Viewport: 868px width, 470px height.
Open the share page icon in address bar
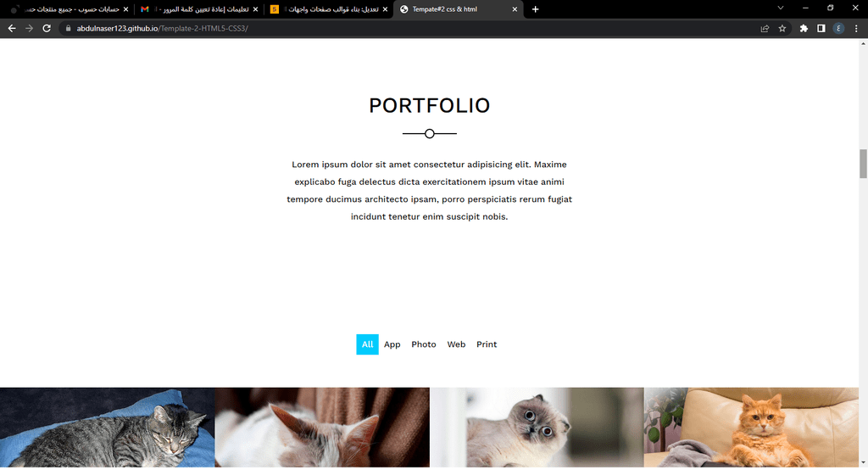(x=765, y=28)
